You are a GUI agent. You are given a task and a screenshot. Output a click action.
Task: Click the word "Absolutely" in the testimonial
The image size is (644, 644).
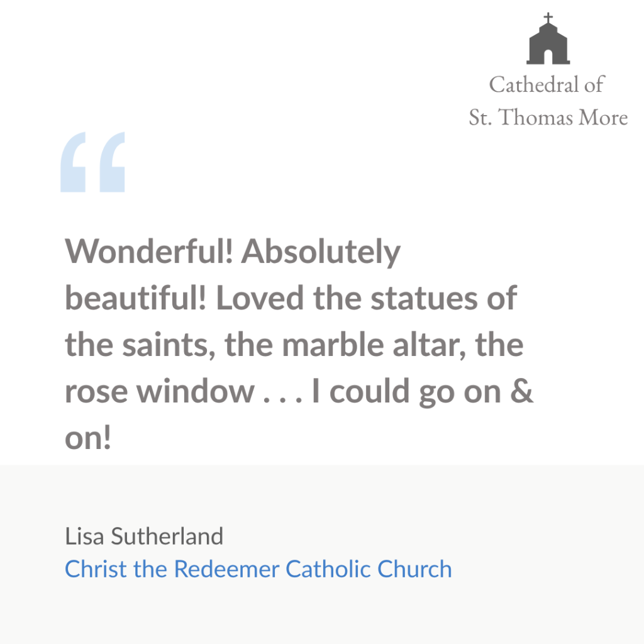tap(321, 252)
